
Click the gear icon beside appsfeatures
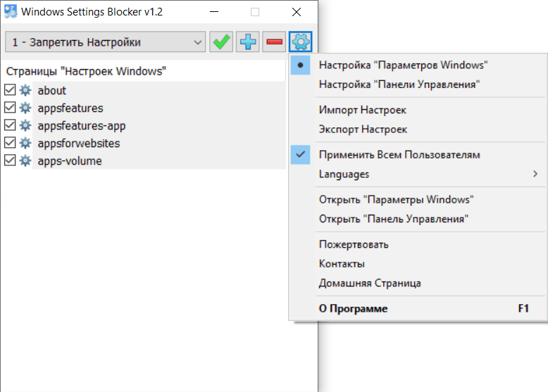coord(25,108)
